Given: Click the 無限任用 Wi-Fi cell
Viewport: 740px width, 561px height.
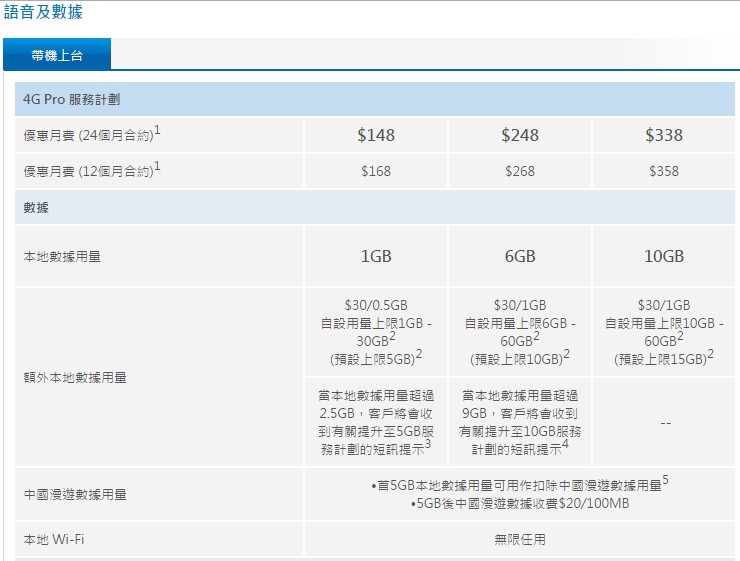Looking at the screenshot, I should coord(520,540).
